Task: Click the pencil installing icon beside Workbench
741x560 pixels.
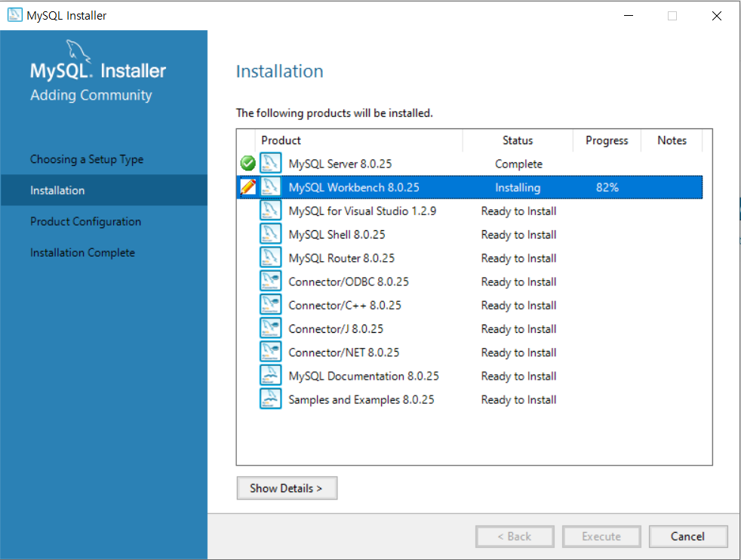Action: pos(248,187)
